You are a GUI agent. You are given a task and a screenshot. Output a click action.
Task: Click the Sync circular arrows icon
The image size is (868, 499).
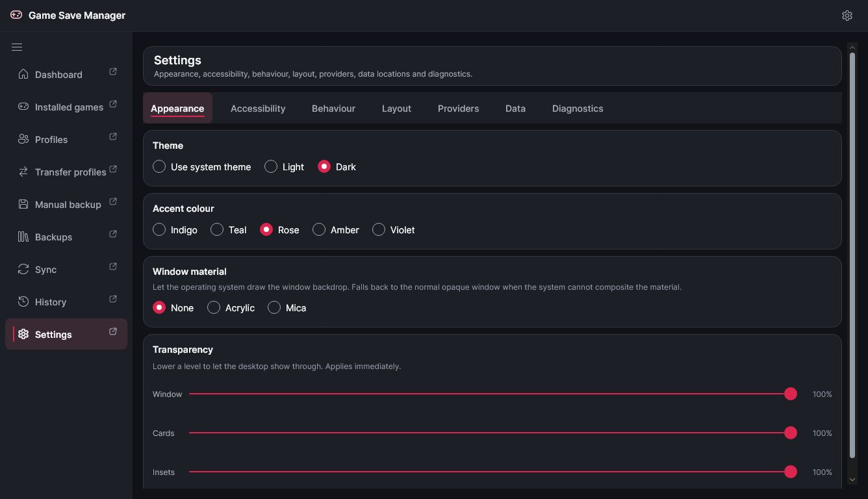point(23,269)
